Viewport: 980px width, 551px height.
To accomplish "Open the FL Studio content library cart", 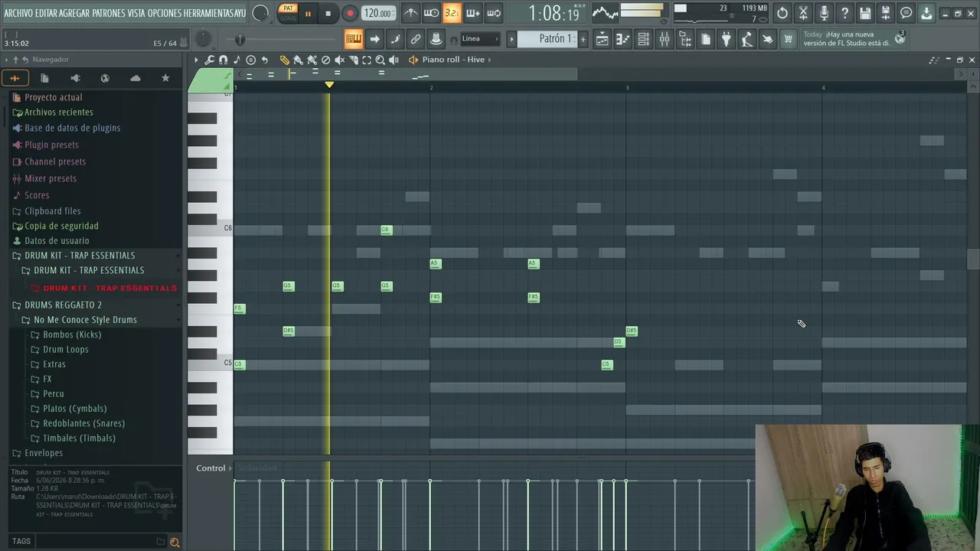I will 787,39.
